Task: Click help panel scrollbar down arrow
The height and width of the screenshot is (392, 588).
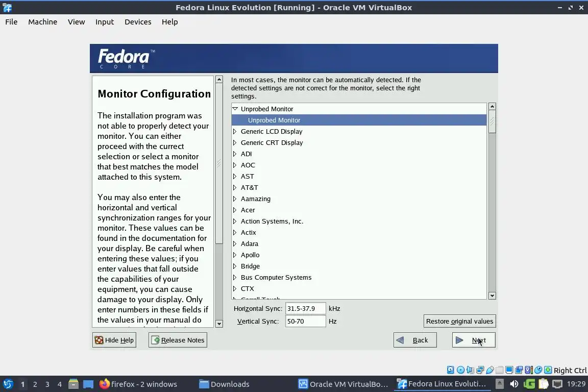Action: (x=219, y=324)
